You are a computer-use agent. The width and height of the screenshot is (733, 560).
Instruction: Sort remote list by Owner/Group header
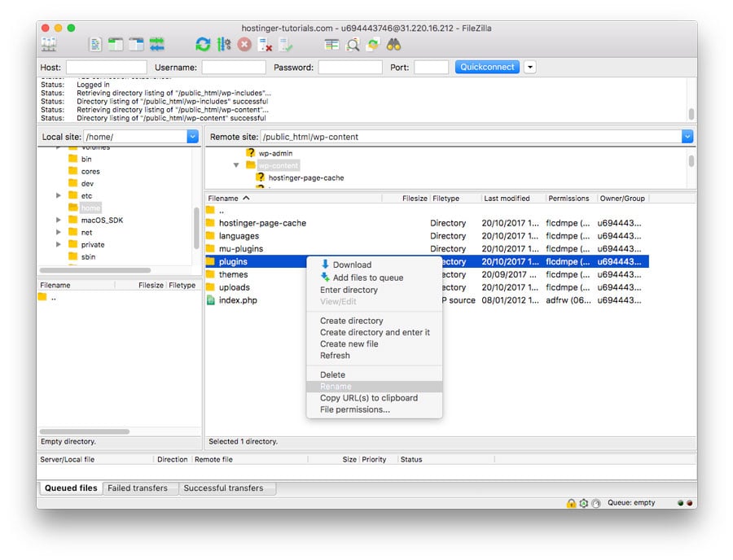[623, 199]
